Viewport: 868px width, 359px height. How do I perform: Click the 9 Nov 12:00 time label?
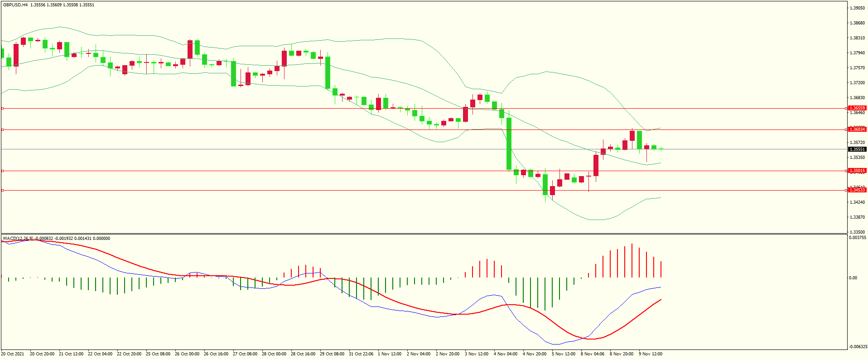(651, 354)
